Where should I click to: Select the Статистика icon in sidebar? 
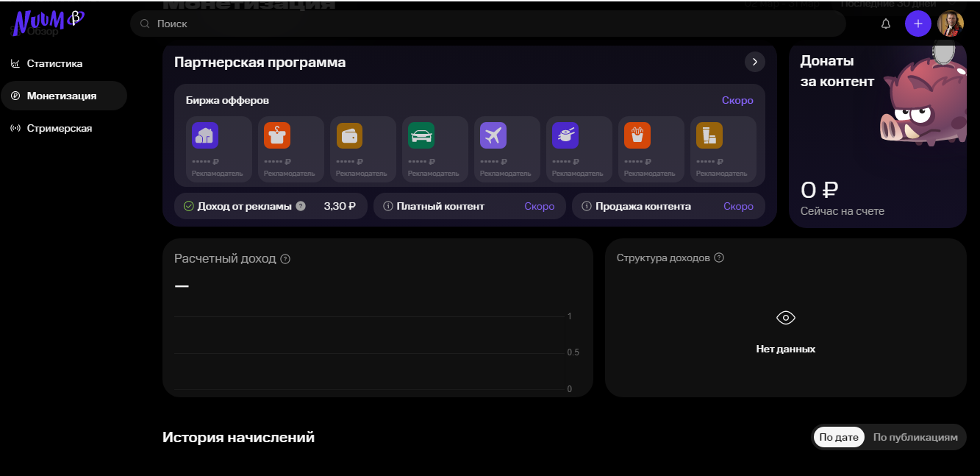[x=15, y=63]
